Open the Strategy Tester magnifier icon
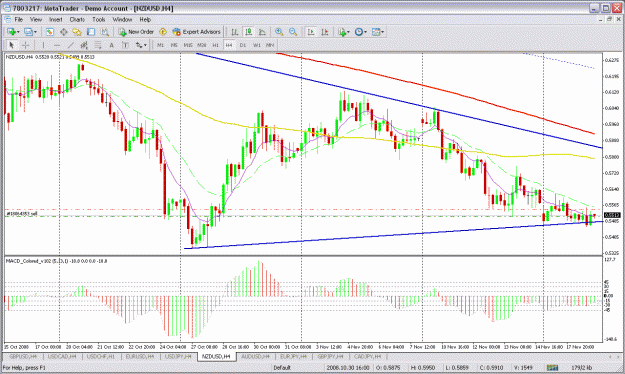Viewport: 625px width, 374px height. pos(105,32)
